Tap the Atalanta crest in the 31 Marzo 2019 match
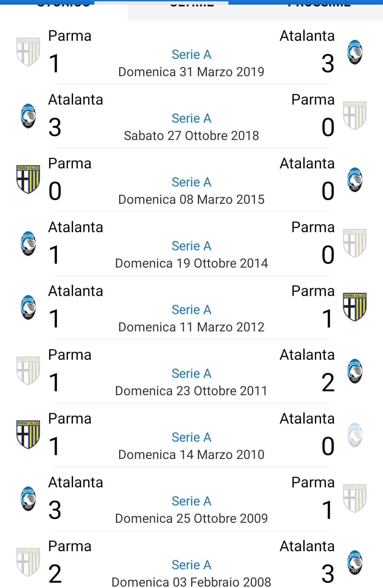383x588 pixels. tap(355, 52)
